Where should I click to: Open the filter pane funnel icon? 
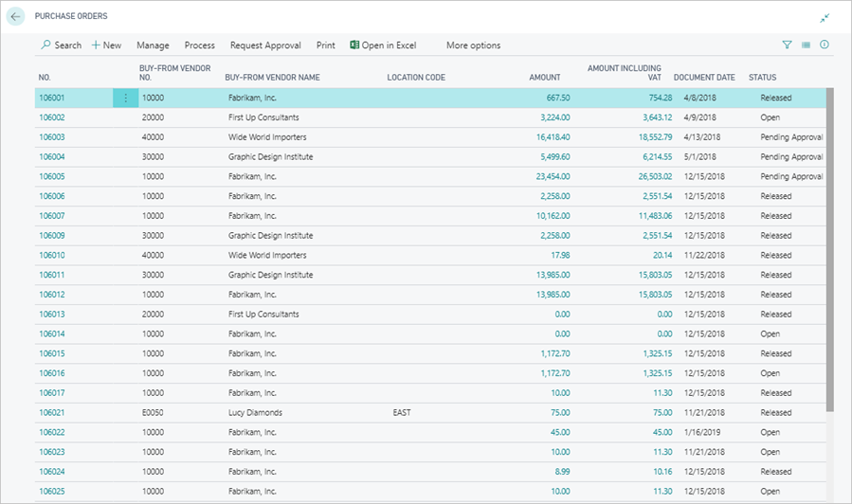click(x=787, y=45)
